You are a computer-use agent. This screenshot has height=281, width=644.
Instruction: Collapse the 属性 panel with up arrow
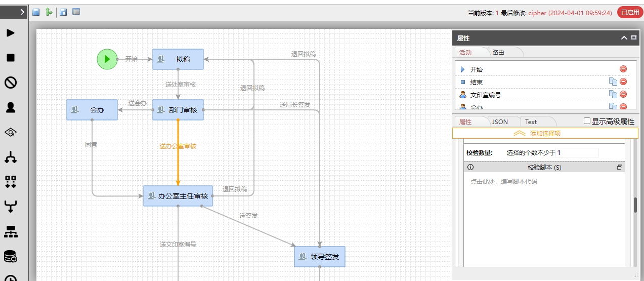click(624, 38)
